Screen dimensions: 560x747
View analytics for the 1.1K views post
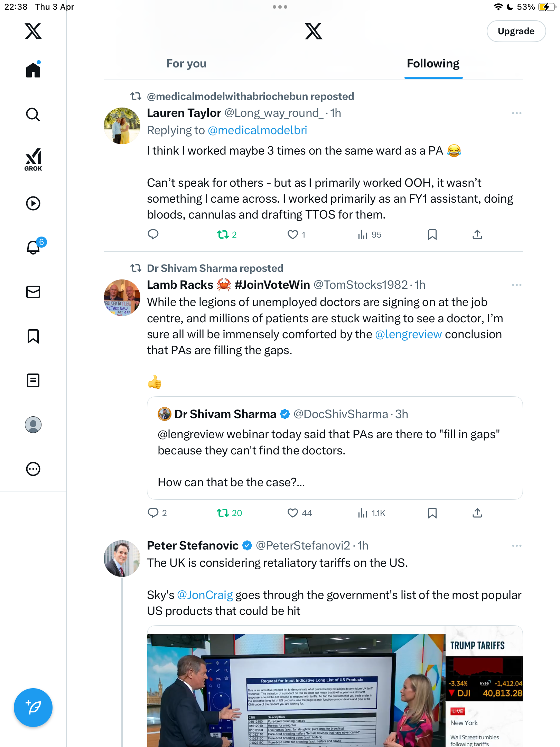coord(372,513)
